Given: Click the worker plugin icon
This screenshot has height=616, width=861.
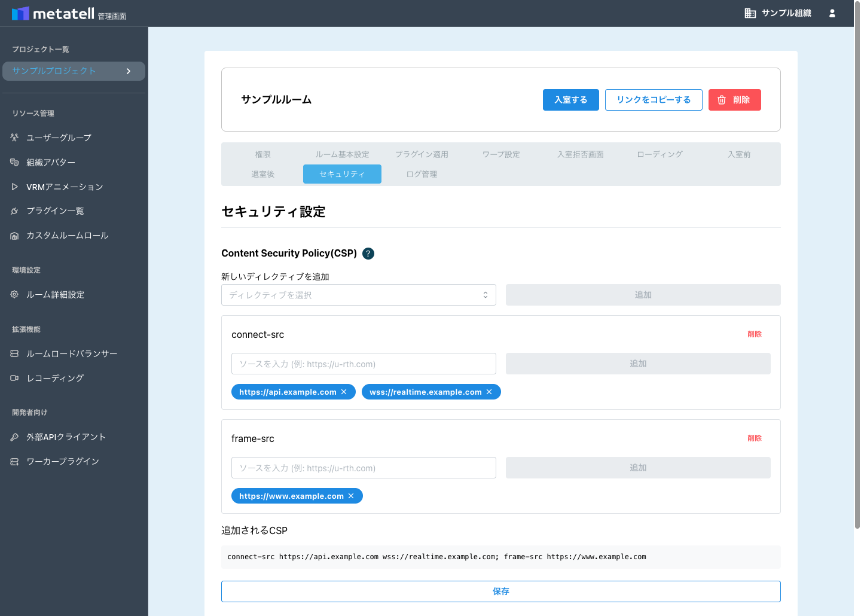Looking at the screenshot, I should pyautogui.click(x=14, y=462).
